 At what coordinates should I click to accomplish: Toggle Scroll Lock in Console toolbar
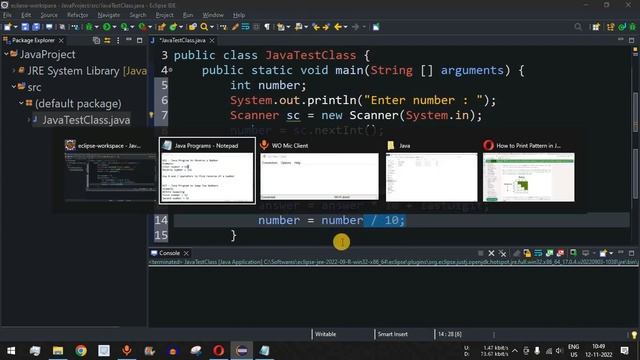coord(527,253)
